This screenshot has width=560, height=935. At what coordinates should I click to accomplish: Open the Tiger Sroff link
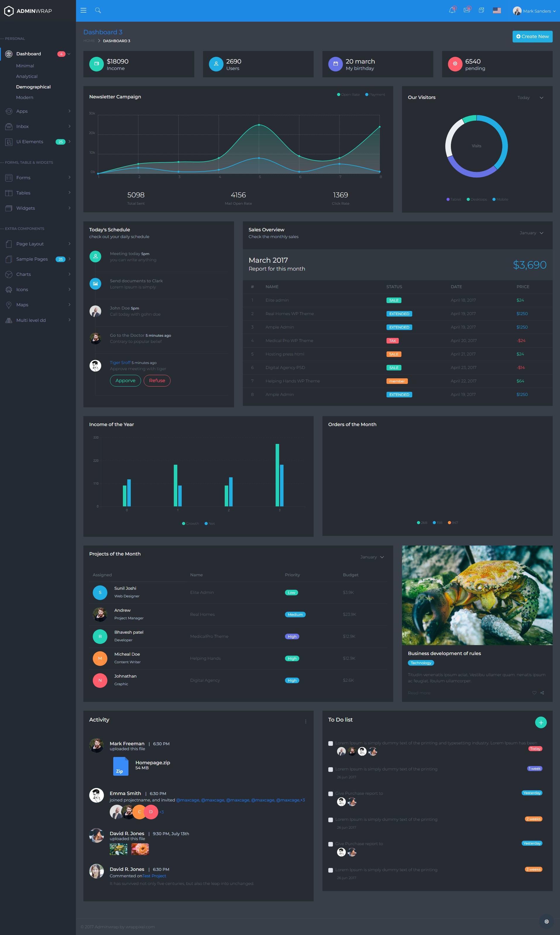[x=120, y=363]
